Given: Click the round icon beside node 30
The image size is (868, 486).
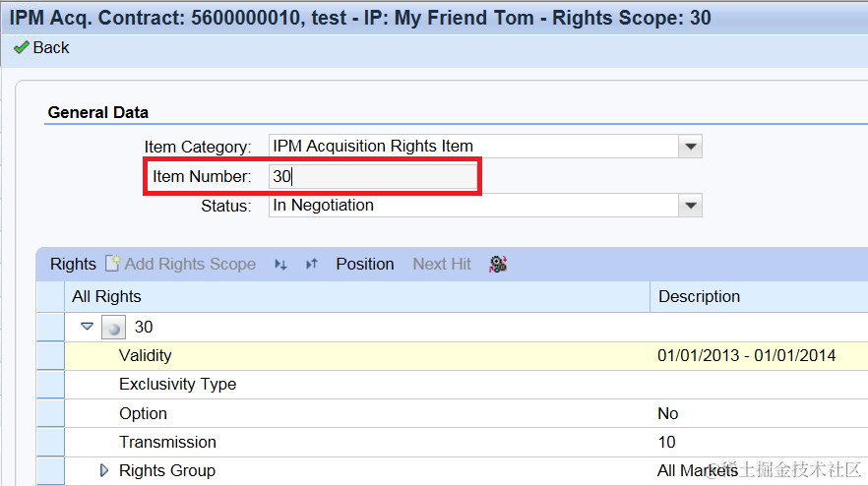Looking at the screenshot, I should click(x=113, y=328).
